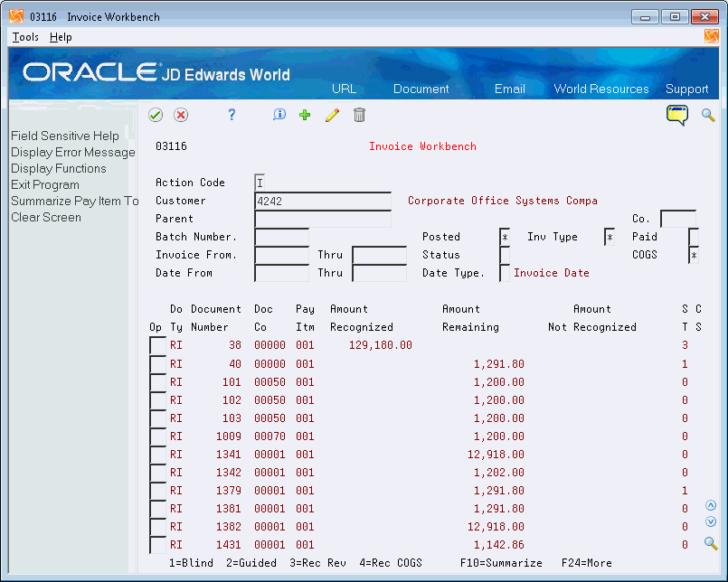Click the red X cancel icon
The image size is (728, 582).
tap(181, 115)
